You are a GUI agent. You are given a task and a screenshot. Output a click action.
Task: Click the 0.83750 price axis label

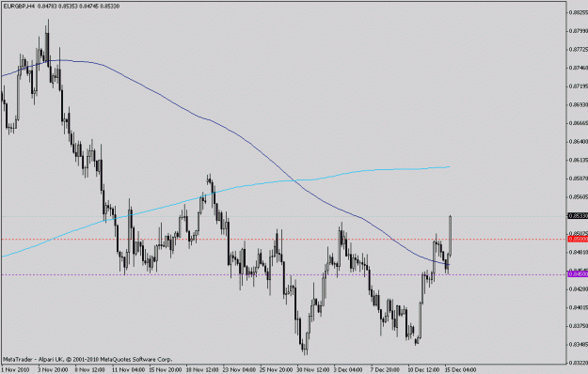click(579, 326)
